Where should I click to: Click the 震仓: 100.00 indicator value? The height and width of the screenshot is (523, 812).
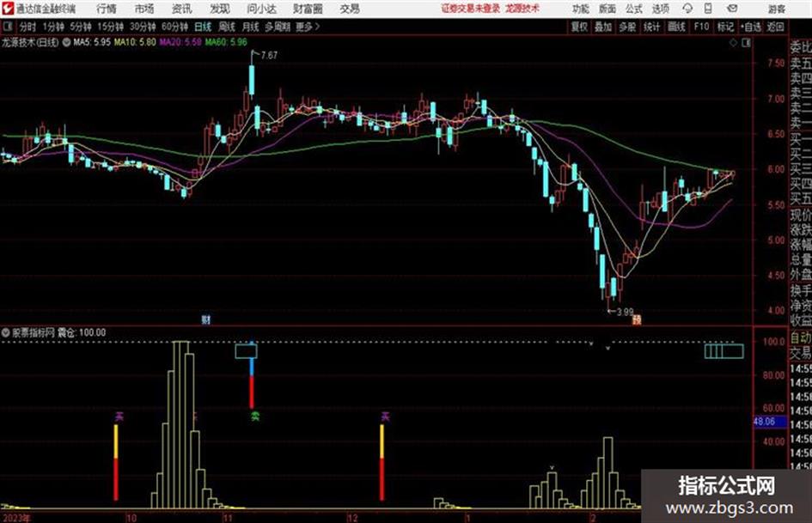[82, 332]
